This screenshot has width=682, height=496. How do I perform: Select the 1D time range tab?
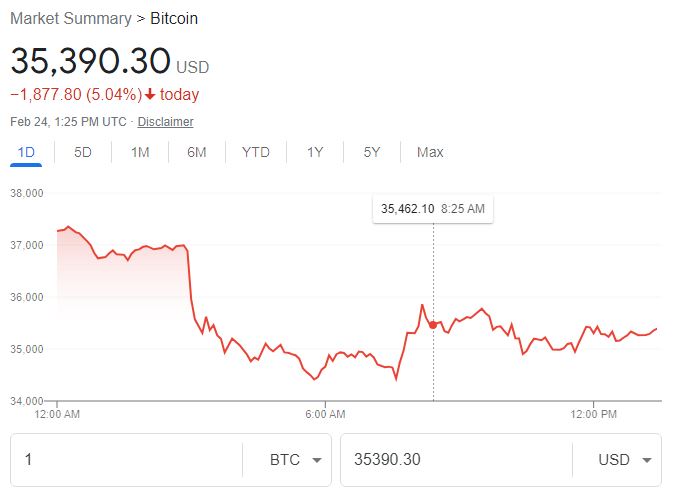click(27, 152)
